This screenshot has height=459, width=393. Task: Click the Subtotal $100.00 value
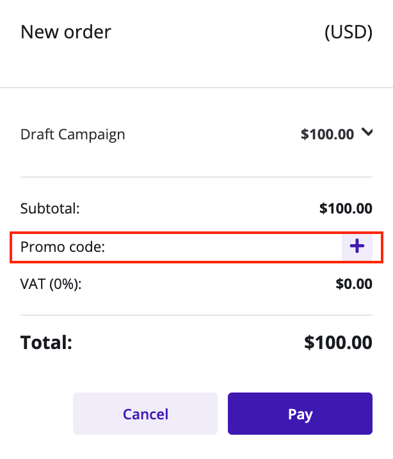(346, 208)
